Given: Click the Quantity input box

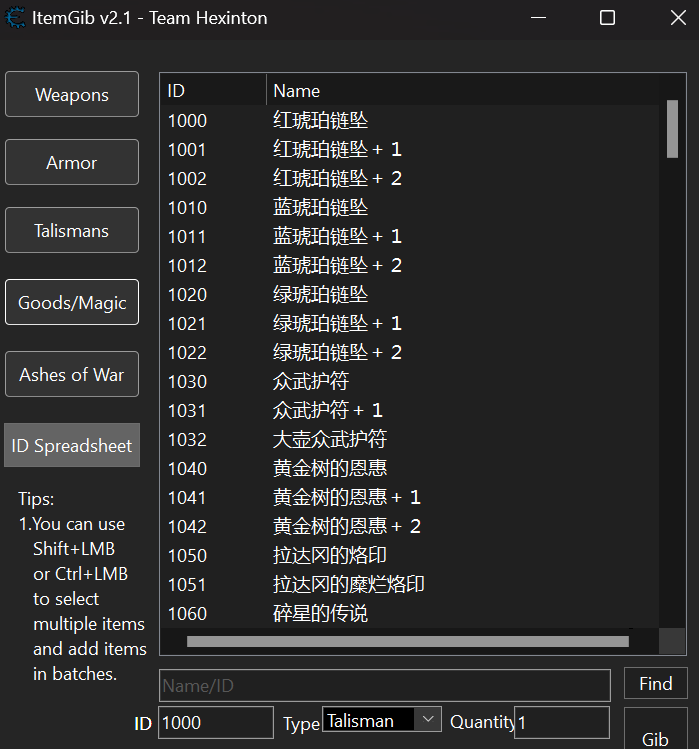Looking at the screenshot, I should pyautogui.click(x=561, y=722).
